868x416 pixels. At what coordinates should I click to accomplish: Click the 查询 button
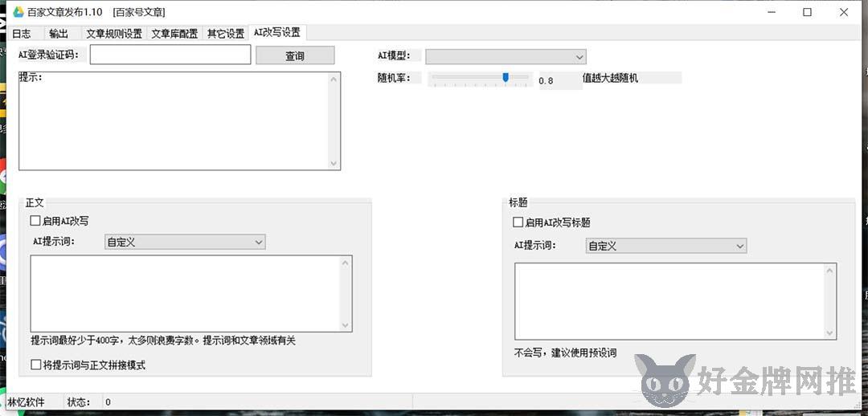(x=295, y=55)
